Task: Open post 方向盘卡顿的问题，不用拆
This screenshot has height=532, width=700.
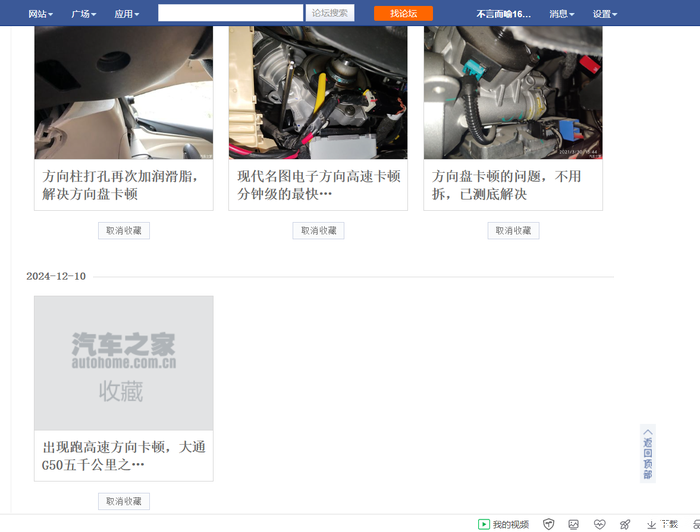Action: point(506,185)
